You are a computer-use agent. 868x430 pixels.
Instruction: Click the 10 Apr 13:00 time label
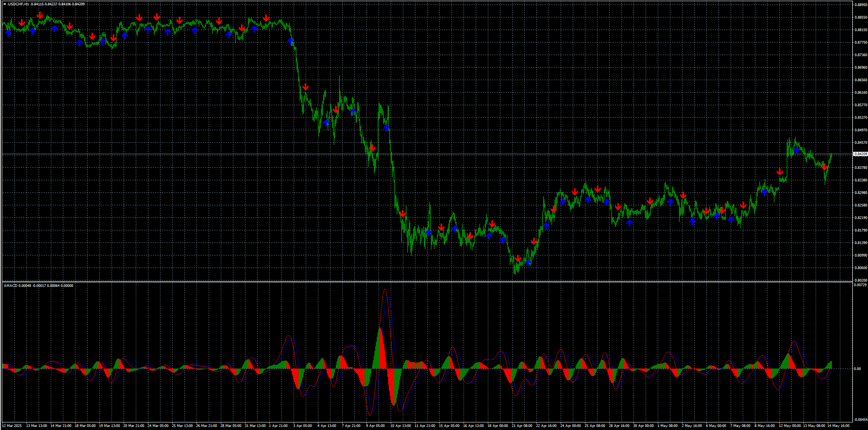(401, 425)
